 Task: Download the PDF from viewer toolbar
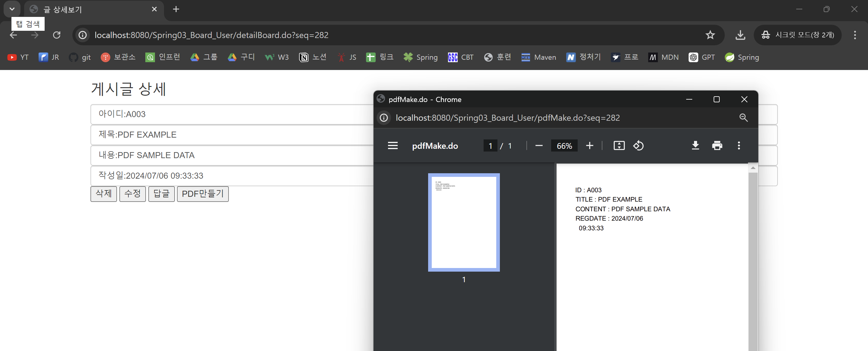695,146
